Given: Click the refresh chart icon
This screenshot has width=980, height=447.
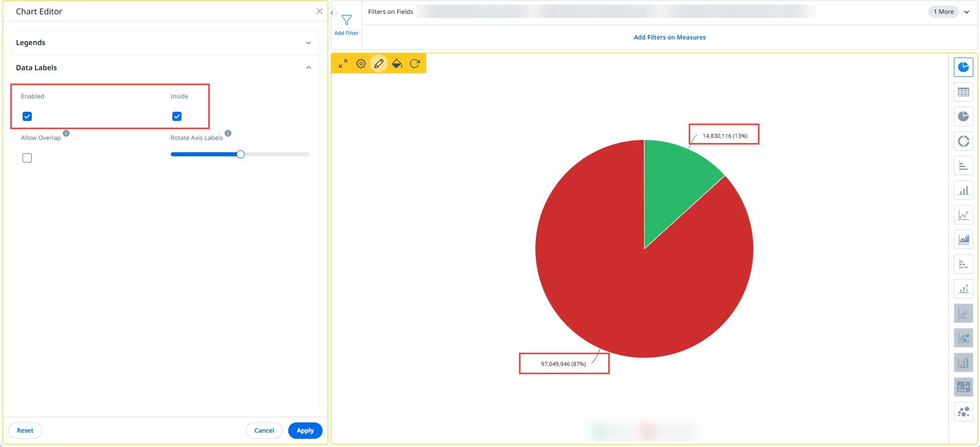Looking at the screenshot, I should [415, 64].
